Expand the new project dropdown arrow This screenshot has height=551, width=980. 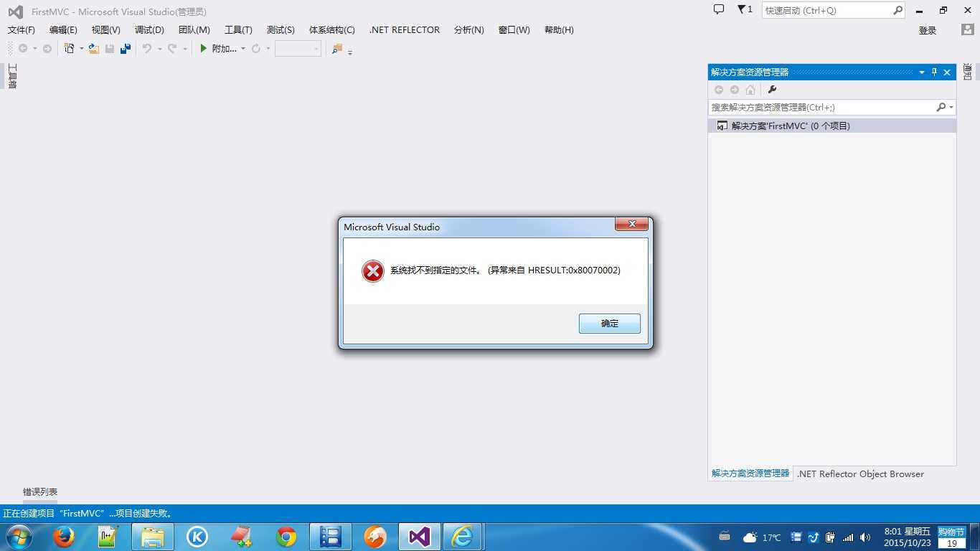tap(81, 49)
